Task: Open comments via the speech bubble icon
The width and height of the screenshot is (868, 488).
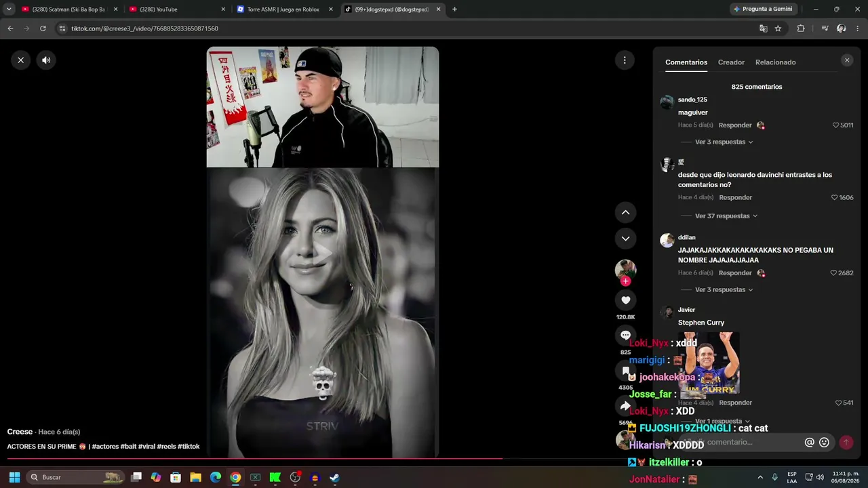Action: pyautogui.click(x=625, y=335)
